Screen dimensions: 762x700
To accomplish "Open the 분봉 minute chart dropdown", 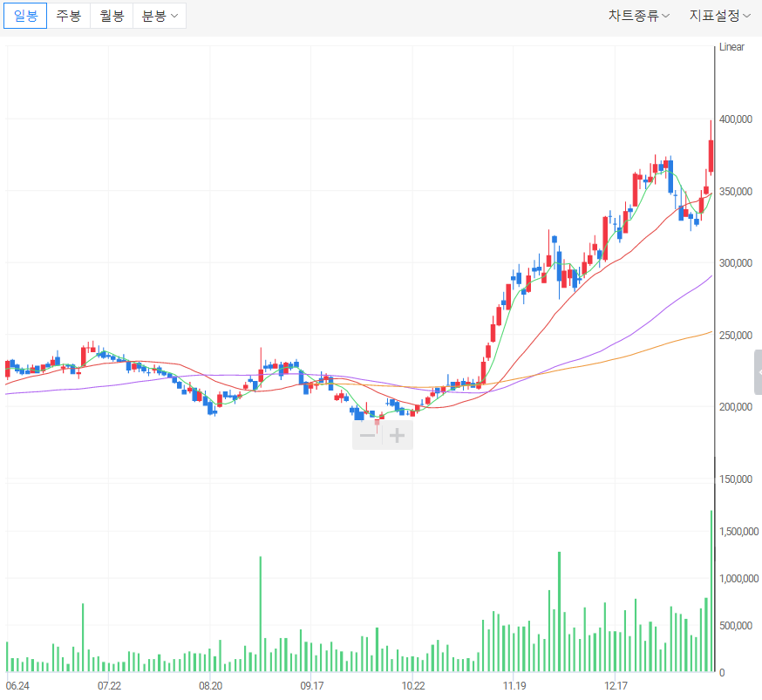I will coord(160,16).
